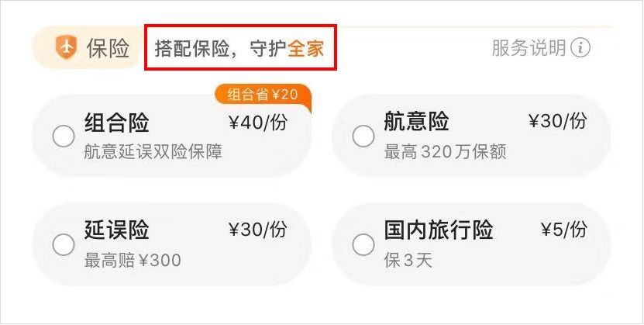Image resolution: width=644 pixels, height=325 pixels.
Task: Tap the ¥30/份 price on 延误险
Action: tap(258, 230)
